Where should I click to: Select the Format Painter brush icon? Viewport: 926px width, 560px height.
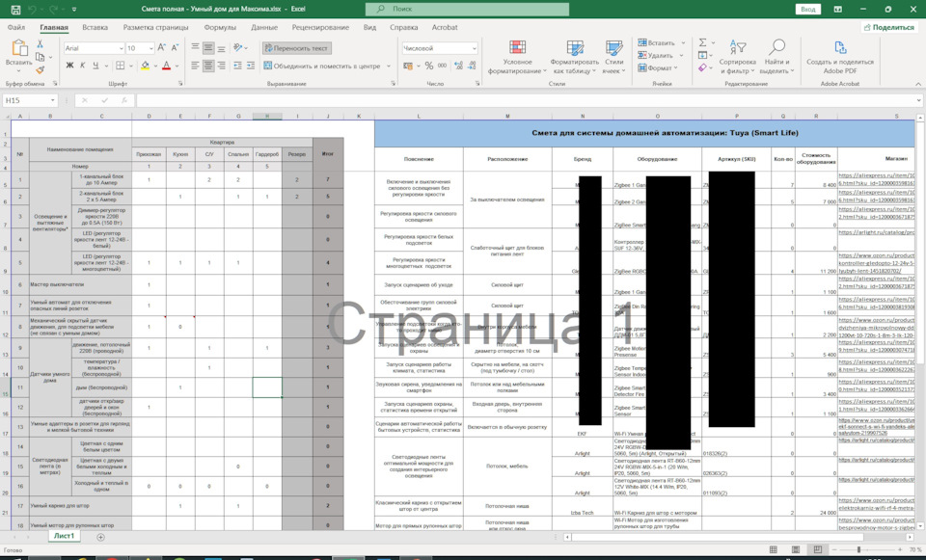click(41, 70)
